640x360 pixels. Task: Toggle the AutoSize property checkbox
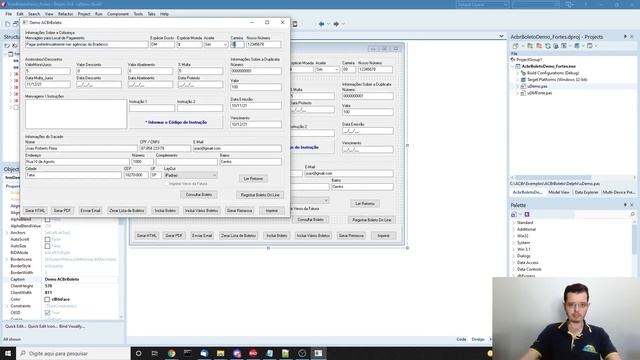click(47, 246)
